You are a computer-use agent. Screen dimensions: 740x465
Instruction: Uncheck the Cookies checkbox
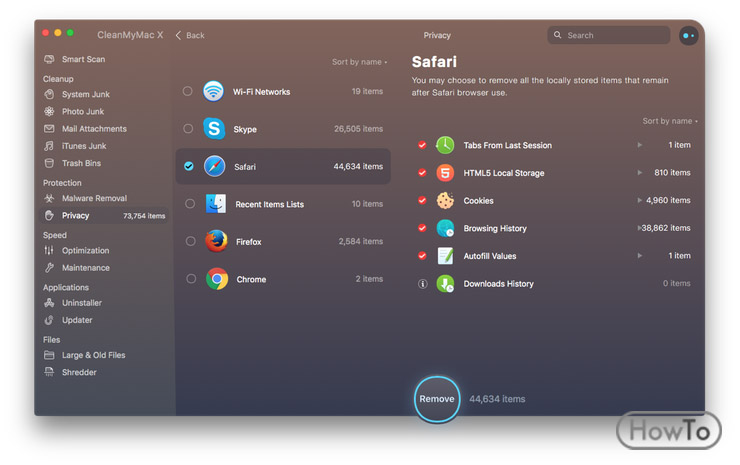pos(422,200)
